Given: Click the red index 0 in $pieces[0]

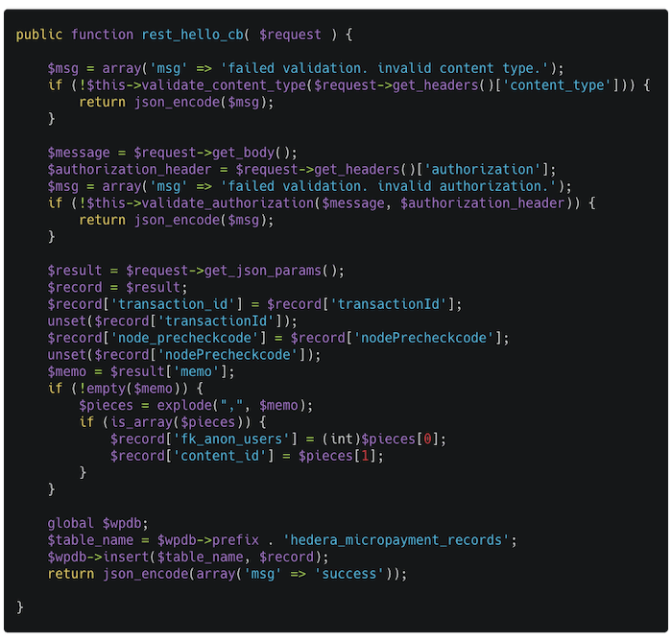Looking at the screenshot, I should [427, 439].
